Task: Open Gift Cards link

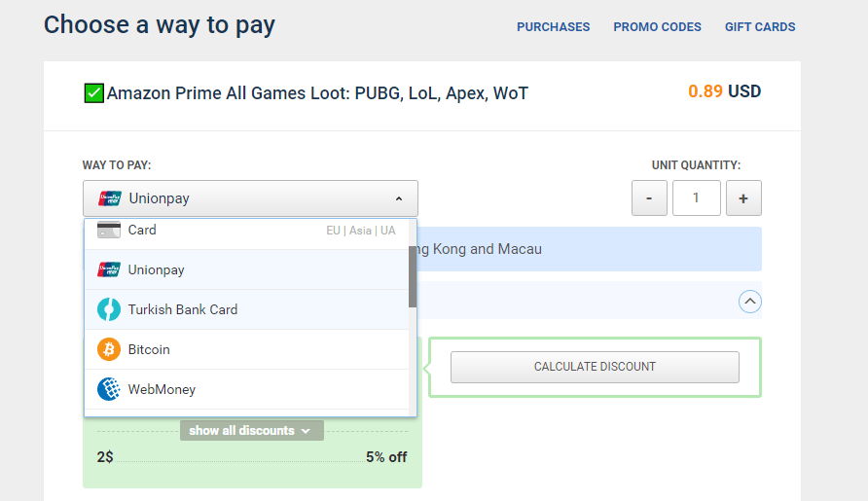Action: click(x=760, y=27)
